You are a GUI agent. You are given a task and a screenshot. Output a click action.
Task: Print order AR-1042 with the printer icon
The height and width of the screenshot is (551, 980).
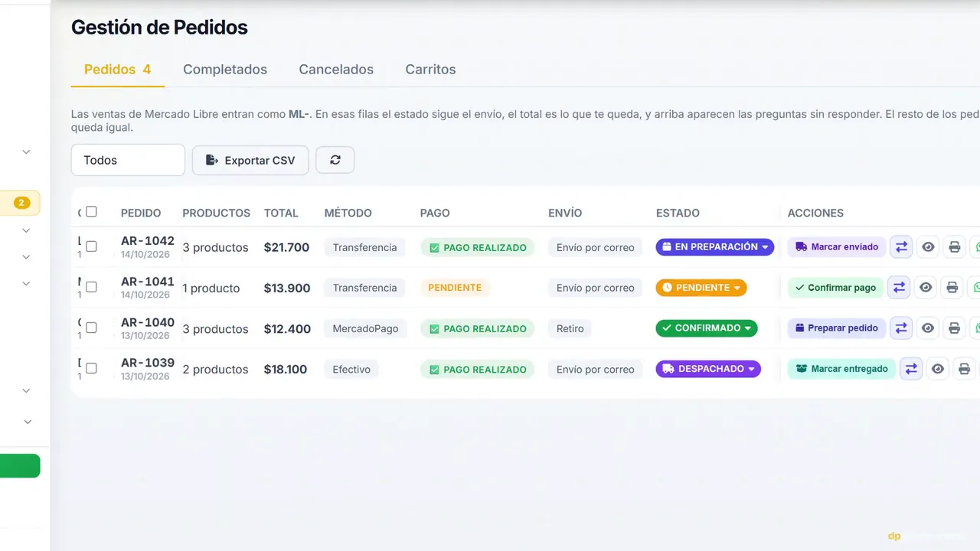coord(954,247)
